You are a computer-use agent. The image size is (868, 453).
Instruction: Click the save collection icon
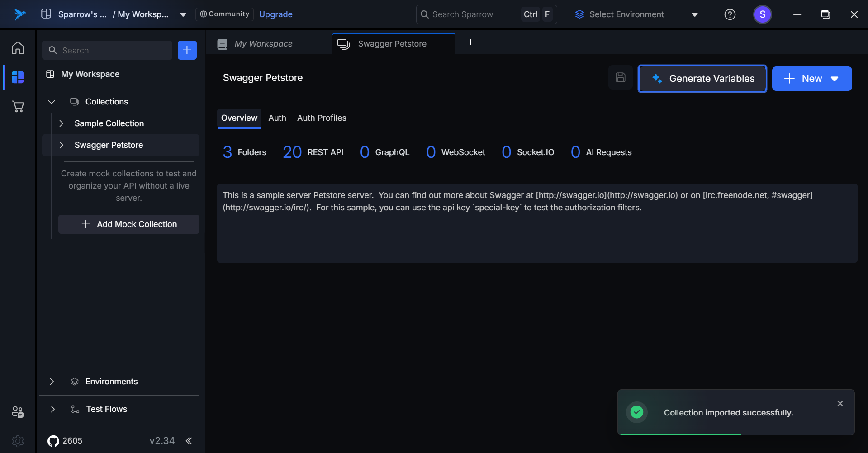click(621, 78)
